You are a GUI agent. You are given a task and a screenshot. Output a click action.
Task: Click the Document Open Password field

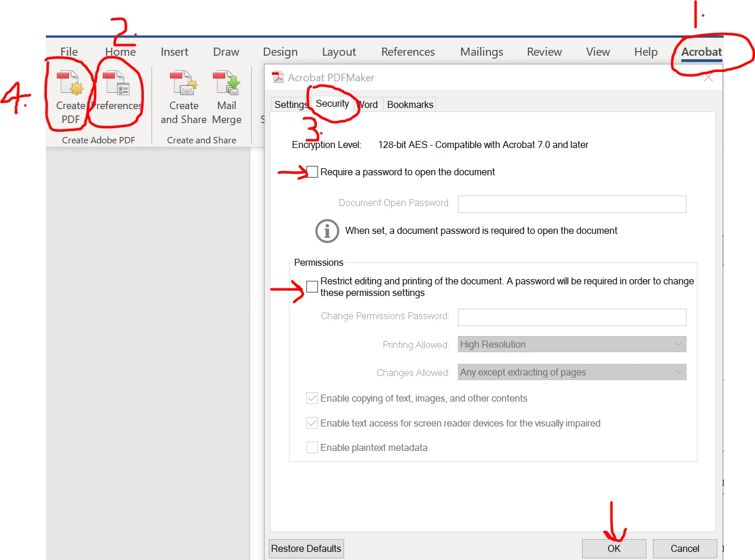(572, 204)
